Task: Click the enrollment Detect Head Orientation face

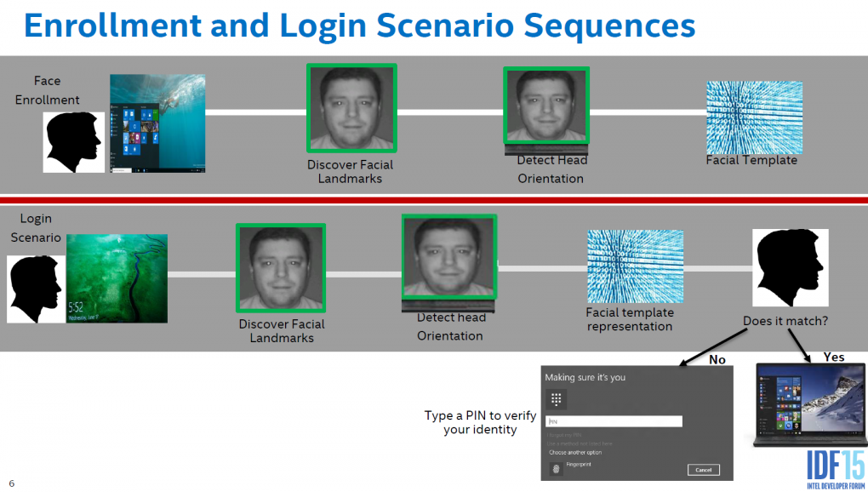Action: coord(546,106)
